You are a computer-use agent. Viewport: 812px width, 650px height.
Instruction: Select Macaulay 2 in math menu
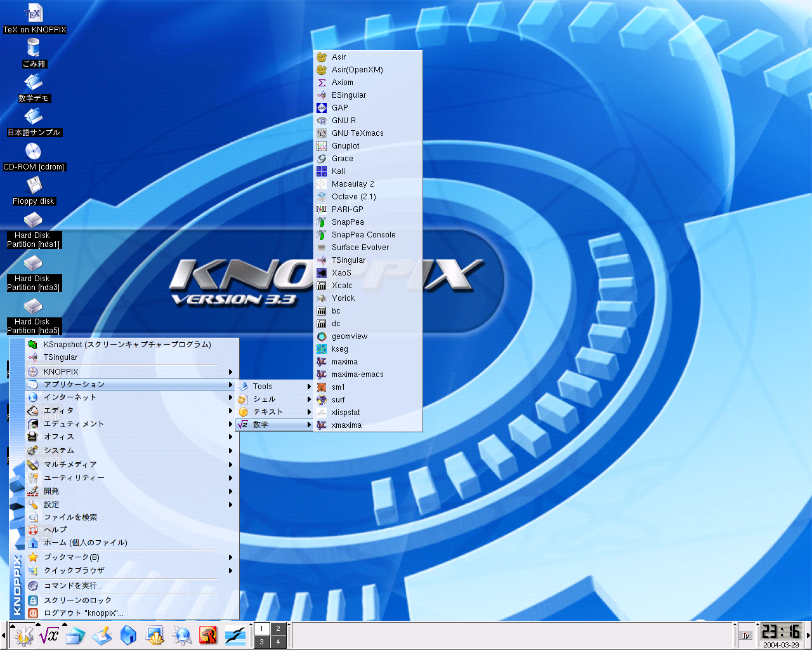point(368,184)
